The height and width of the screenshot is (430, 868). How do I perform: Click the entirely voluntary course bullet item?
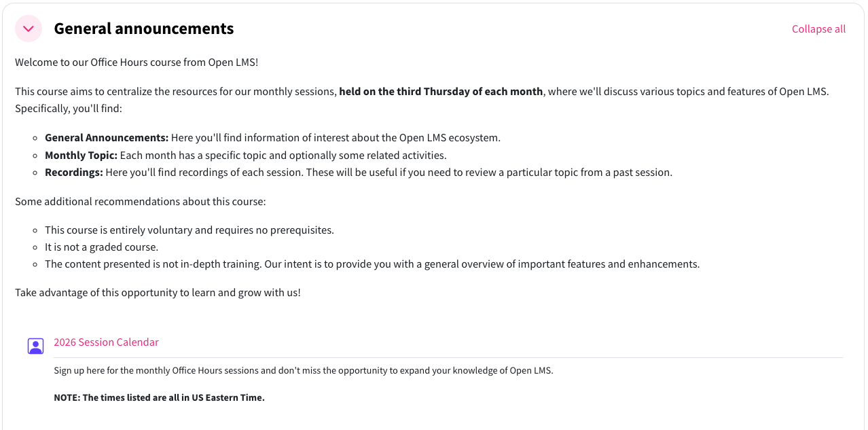coord(189,230)
